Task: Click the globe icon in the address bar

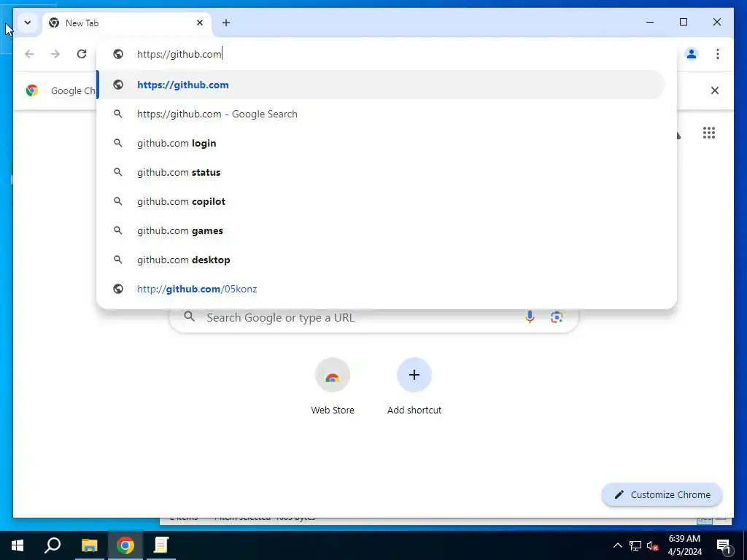Action: point(118,54)
